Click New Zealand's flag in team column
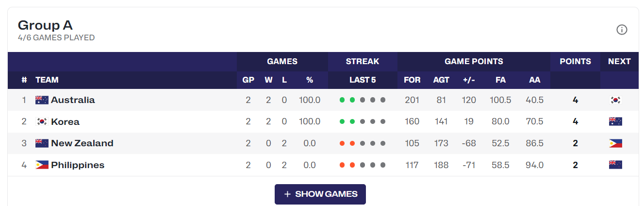Image resolution: width=644 pixels, height=206 pixels. pyautogui.click(x=42, y=143)
